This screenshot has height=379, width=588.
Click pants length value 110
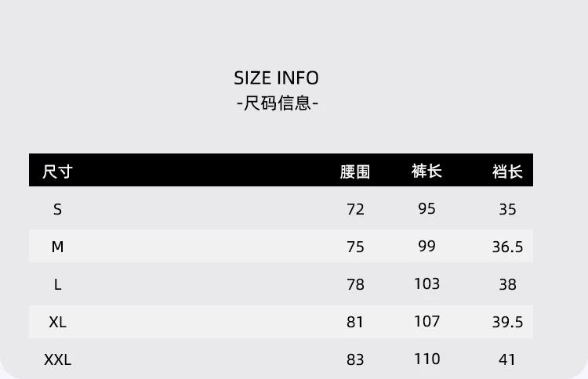[426, 359]
